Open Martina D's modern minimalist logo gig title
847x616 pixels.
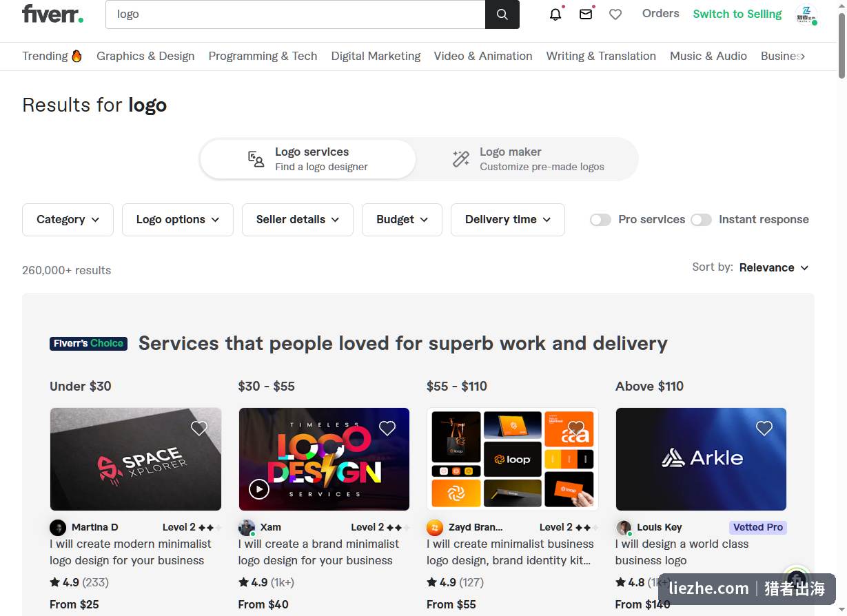[x=130, y=552]
